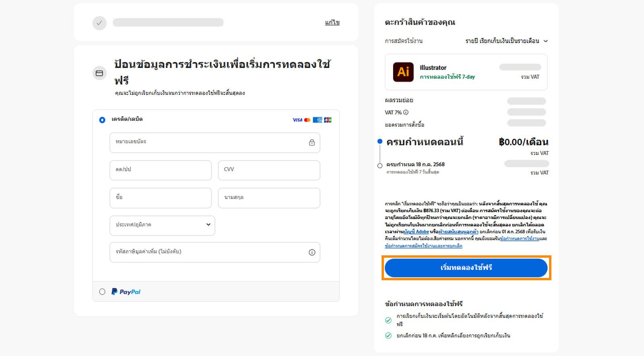This screenshot has width=644, height=356.
Task: Select the credit/debit radio button
Action: point(102,120)
